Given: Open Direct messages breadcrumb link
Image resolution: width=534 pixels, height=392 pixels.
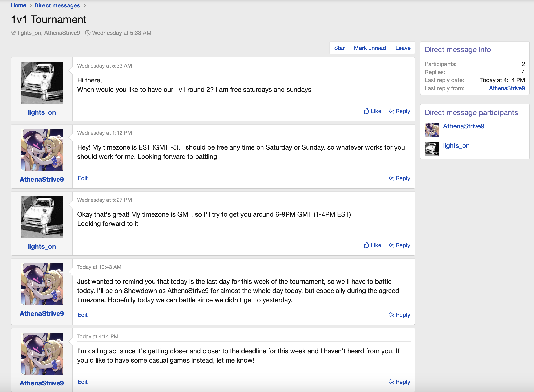Looking at the screenshot, I should click(x=57, y=5).
